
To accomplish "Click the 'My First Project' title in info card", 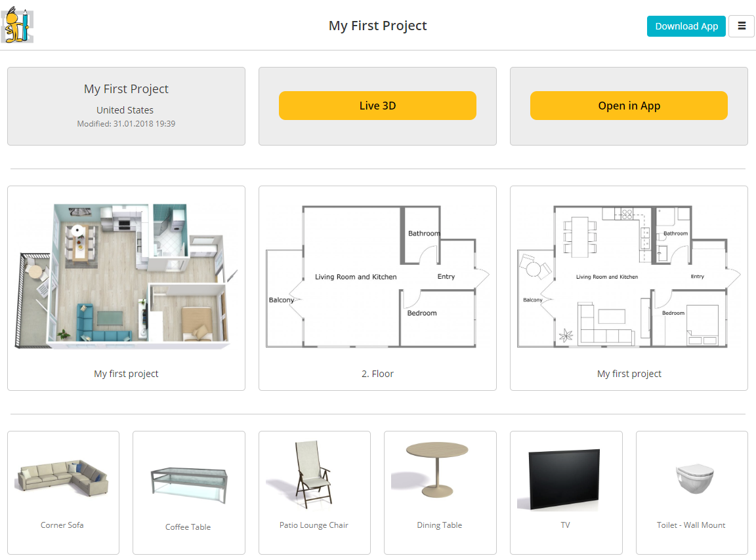I will [126, 89].
